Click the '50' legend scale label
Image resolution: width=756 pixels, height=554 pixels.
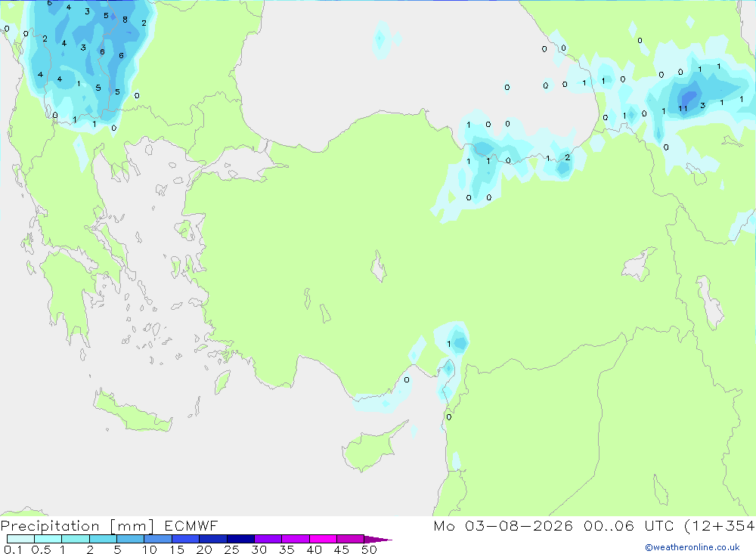click(x=369, y=549)
